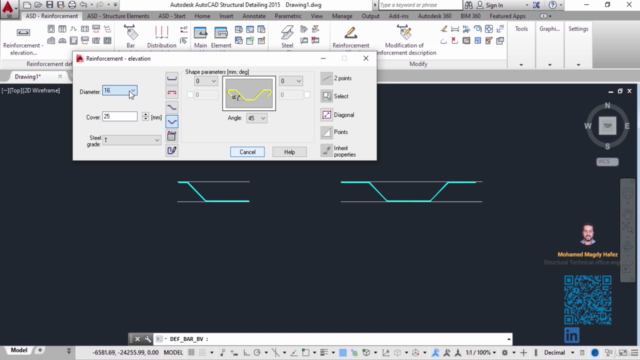Toggle MODEL space button in status bar
The width and height of the screenshot is (640, 360).
[173, 353]
